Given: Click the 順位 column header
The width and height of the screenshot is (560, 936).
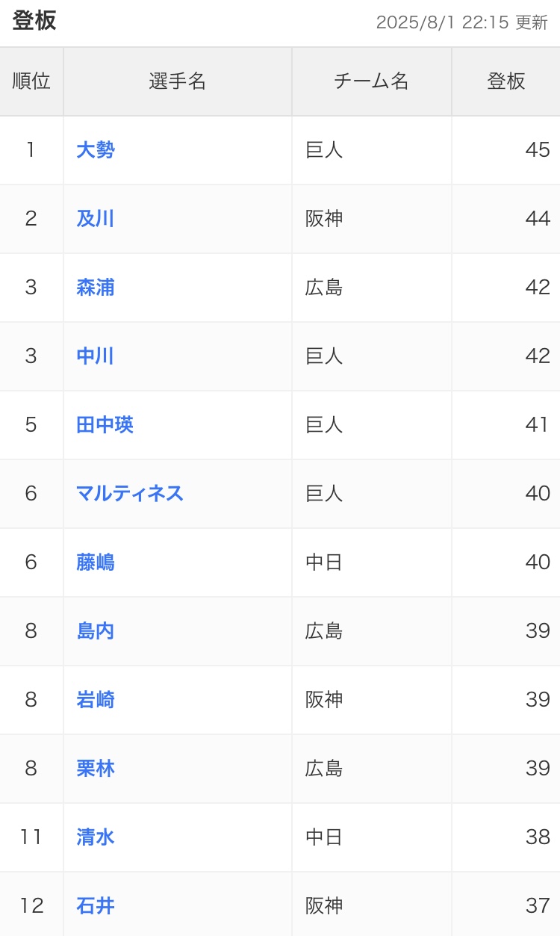Looking at the screenshot, I should 31,81.
